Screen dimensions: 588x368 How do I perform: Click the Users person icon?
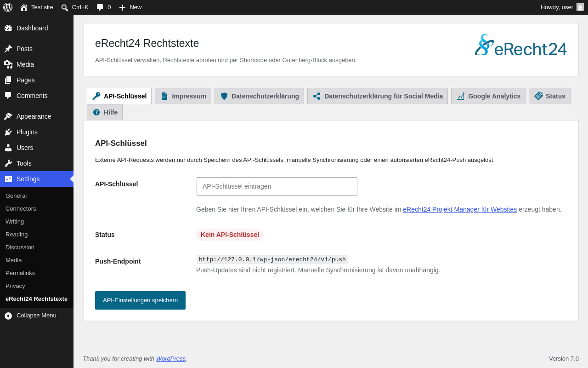tap(8, 148)
